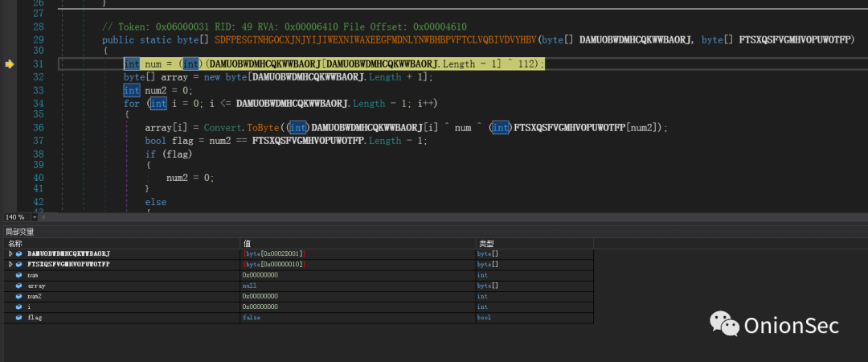This screenshot has width=868, height=362.
Task: Click the highlighted int num statement on line 31
Action: point(334,64)
